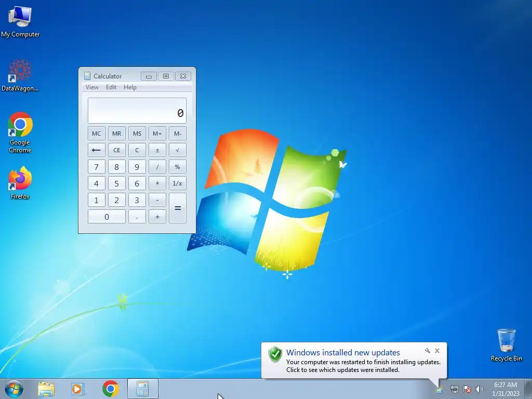Image resolution: width=532 pixels, height=399 pixels.
Task: Click the calculator display field
Action: tap(137, 111)
